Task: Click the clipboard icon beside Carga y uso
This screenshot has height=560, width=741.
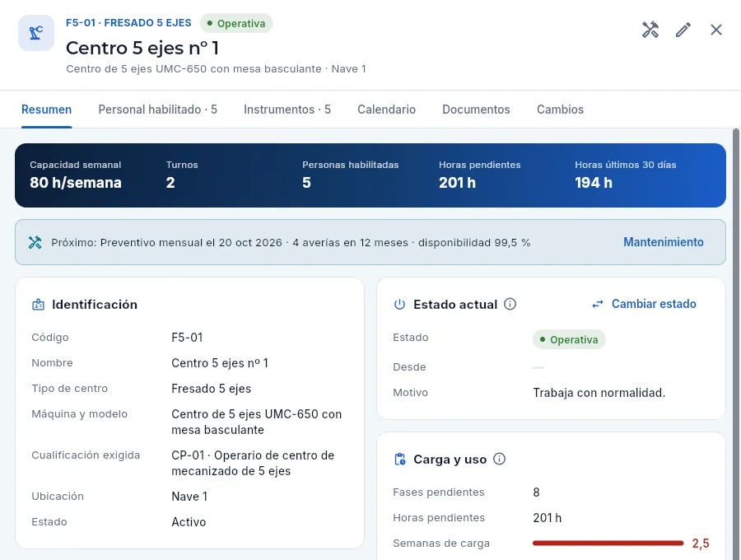Action: (400, 460)
